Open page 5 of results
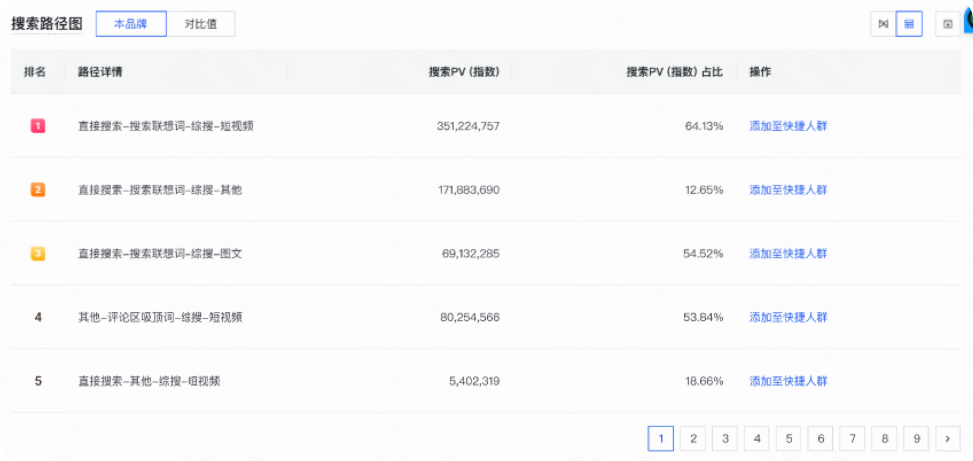This screenshot has height=461, width=973. coord(788,438)
